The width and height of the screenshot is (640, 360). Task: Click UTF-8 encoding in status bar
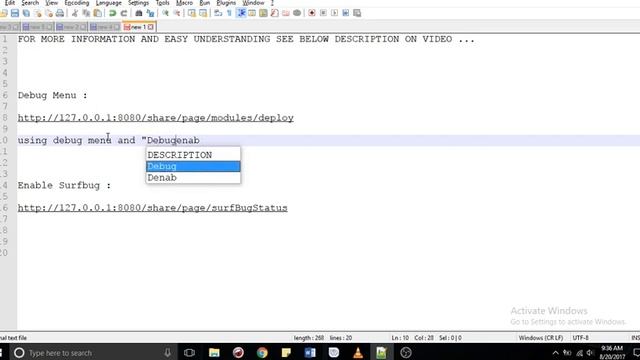[x=580, y=338]
